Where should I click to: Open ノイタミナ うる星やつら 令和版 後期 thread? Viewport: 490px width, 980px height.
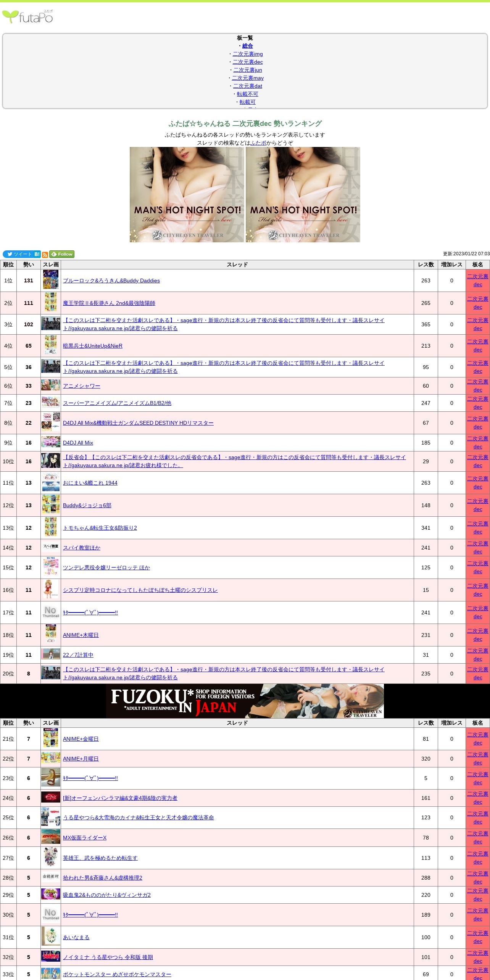108,957
